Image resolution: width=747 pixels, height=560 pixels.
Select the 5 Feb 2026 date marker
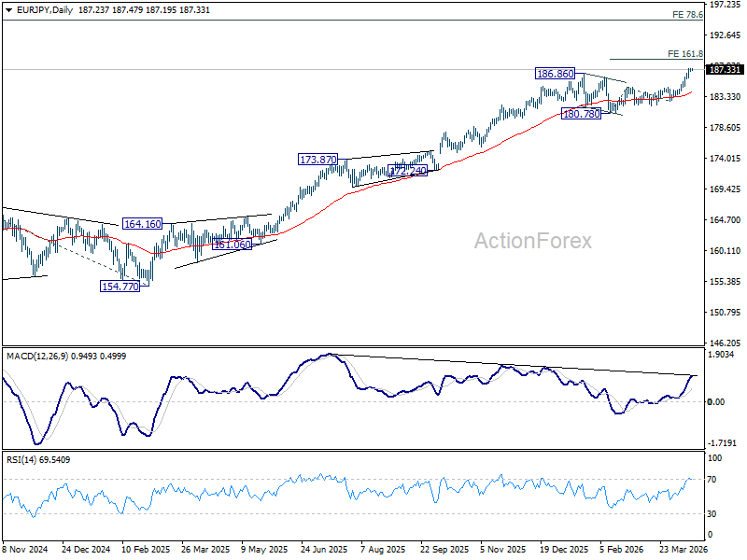tap(621, 550)
